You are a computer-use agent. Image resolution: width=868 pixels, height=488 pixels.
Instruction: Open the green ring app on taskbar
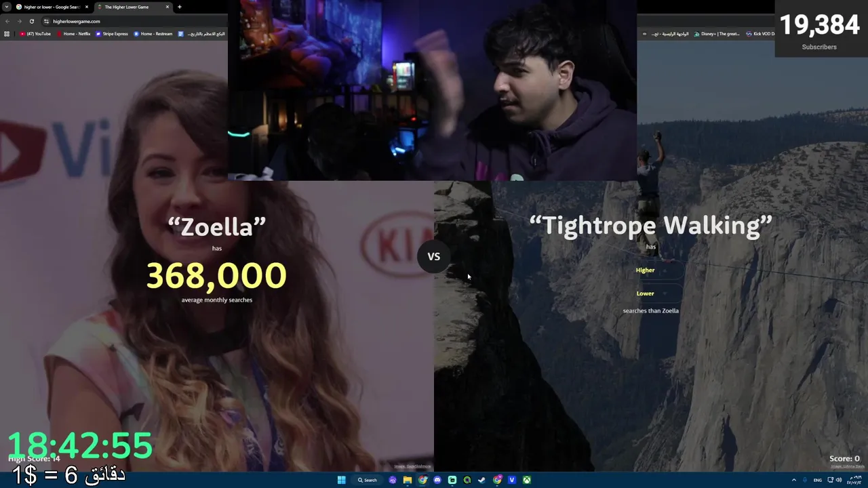pos(467,480)
